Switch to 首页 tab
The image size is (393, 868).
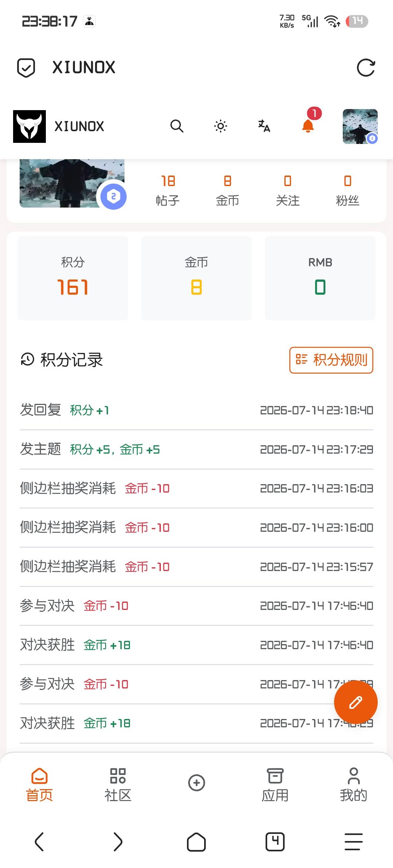click(x=39, y=785)
